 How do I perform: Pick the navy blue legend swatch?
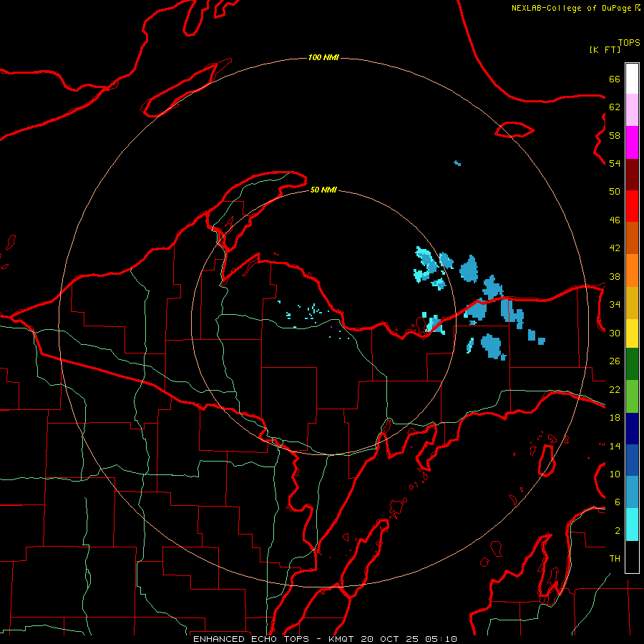click(x=632, y=429)
